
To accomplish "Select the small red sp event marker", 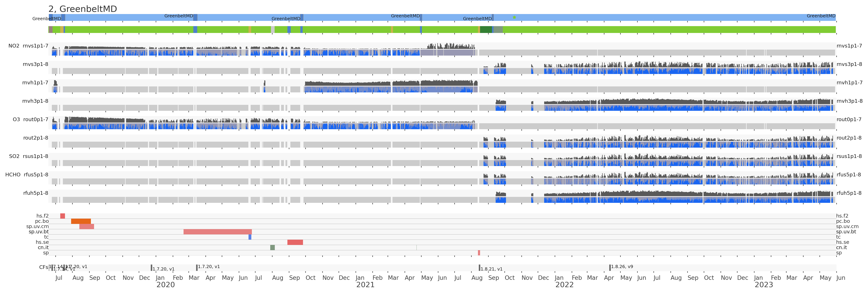I will point(479,253).
